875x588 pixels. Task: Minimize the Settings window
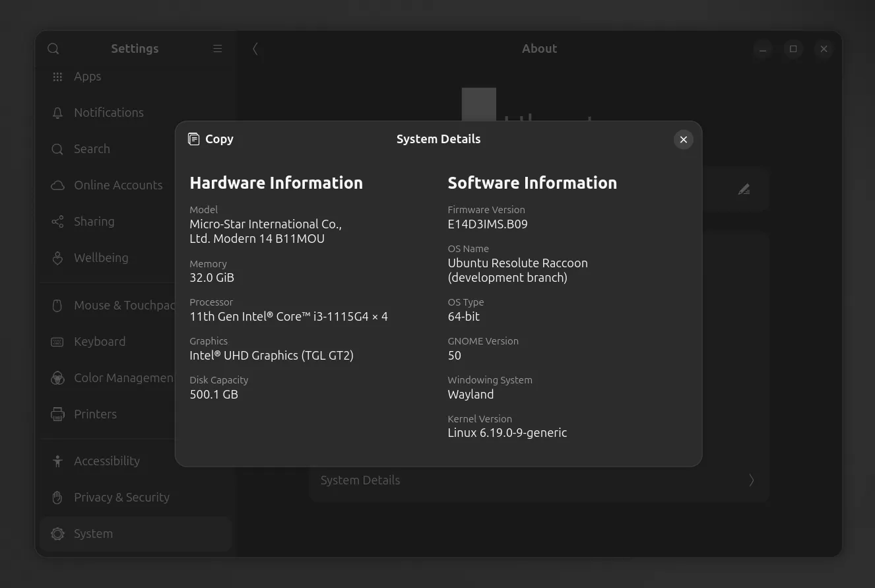[763, 49]
